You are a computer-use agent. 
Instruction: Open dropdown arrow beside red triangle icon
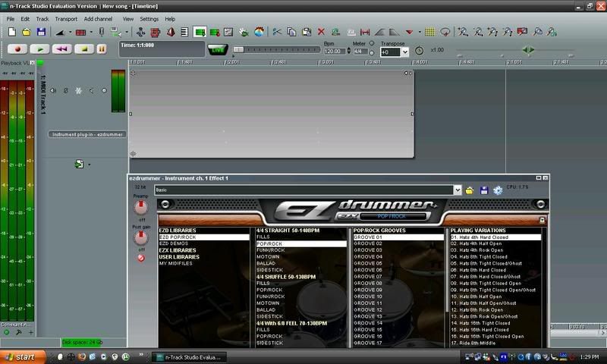(x=420, y=33)
